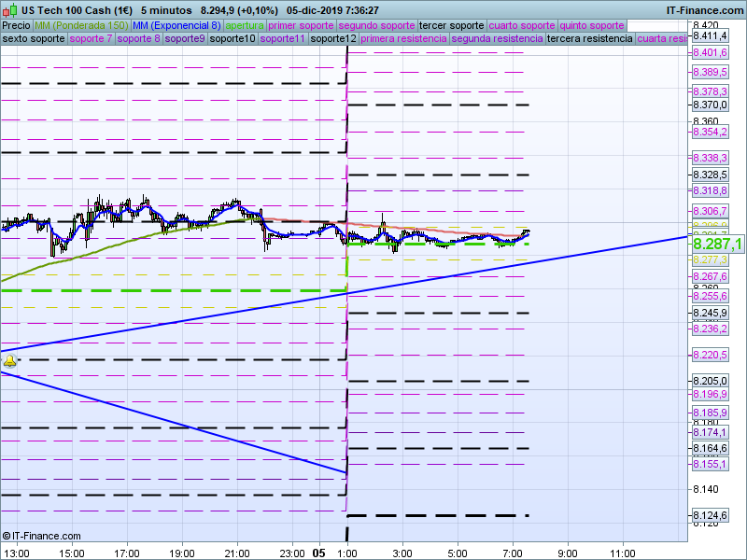Click the yellow alert bell icon
747x560 pixels.
[x=9, y=359]
